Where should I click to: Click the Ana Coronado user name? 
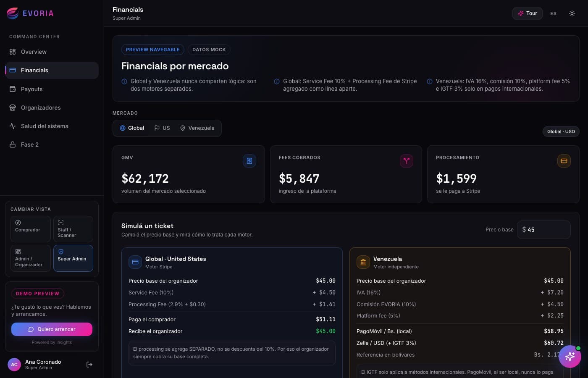click(x=43, y=362)
